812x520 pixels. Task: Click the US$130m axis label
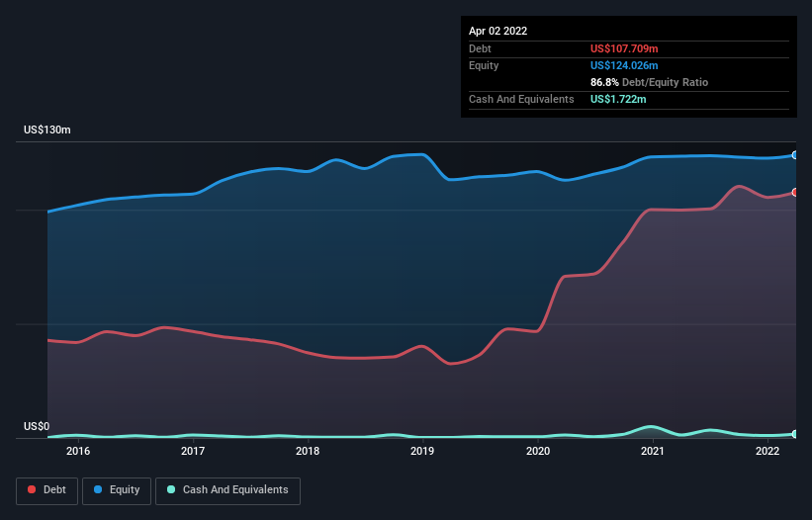(x=47, y=130)
